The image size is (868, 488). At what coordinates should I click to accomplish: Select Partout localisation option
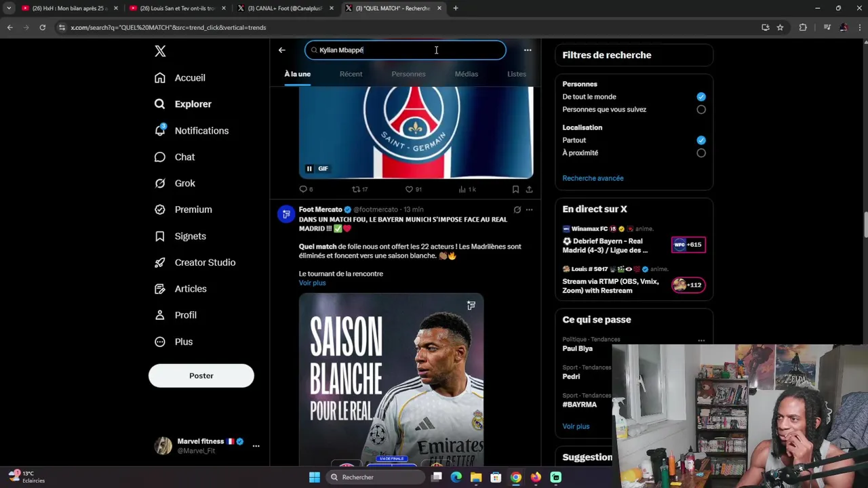pos(701,140)
